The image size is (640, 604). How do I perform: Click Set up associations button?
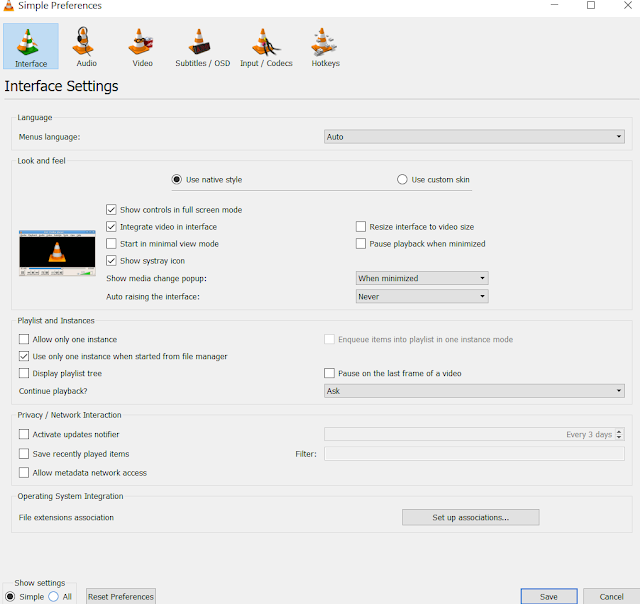[471, 517]
